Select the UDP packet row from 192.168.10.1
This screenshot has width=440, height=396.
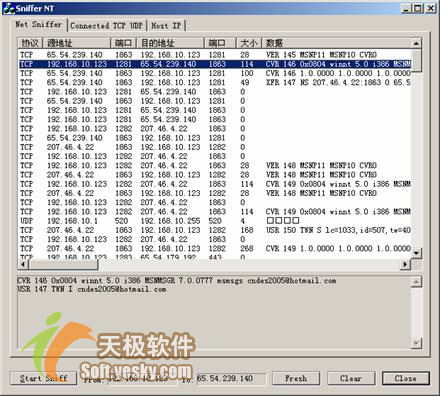(x=215, y=221)
